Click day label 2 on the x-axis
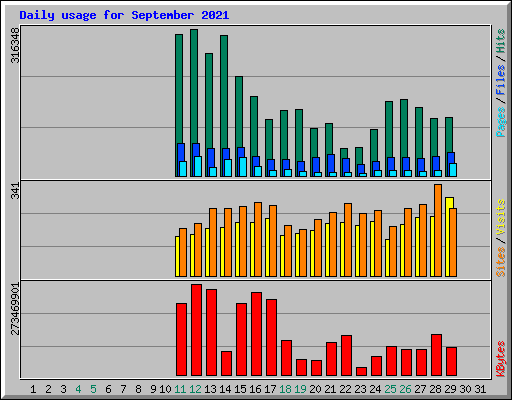 pyautogui.click(x=48, y=389)
